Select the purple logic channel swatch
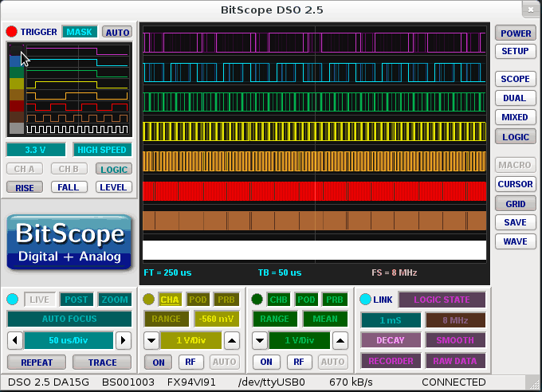The width and height of the screenshot is (542, 392). (17, 50)
